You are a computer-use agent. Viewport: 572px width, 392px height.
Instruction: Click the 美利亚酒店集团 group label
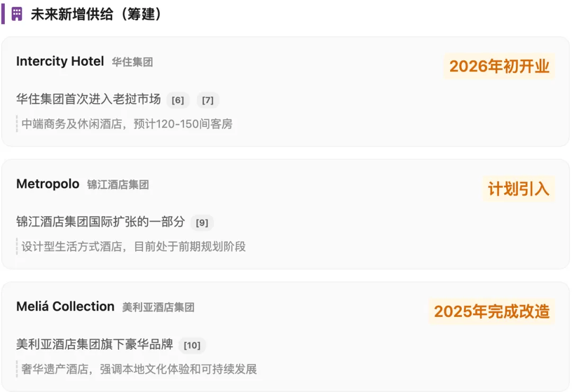coord(158,307)
